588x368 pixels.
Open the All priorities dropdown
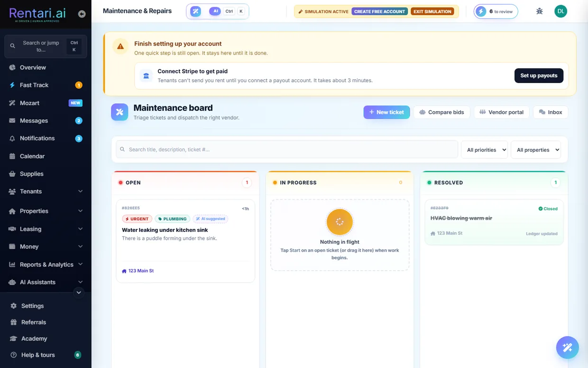(484, 150)
